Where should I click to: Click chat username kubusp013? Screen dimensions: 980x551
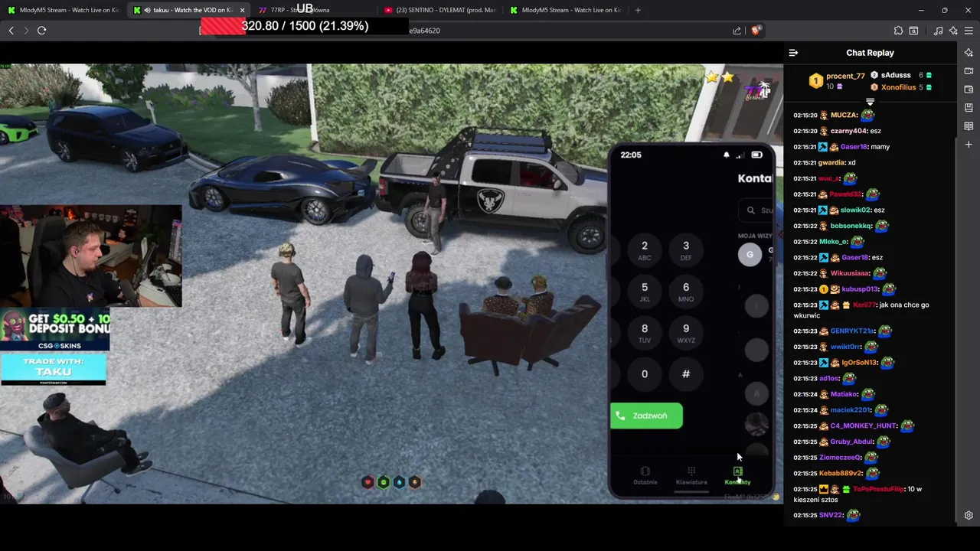[x=860, y=289]
